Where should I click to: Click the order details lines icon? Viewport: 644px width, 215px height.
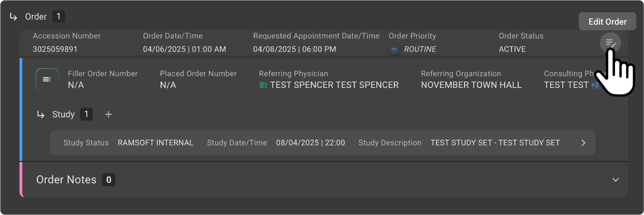(47, 79)
